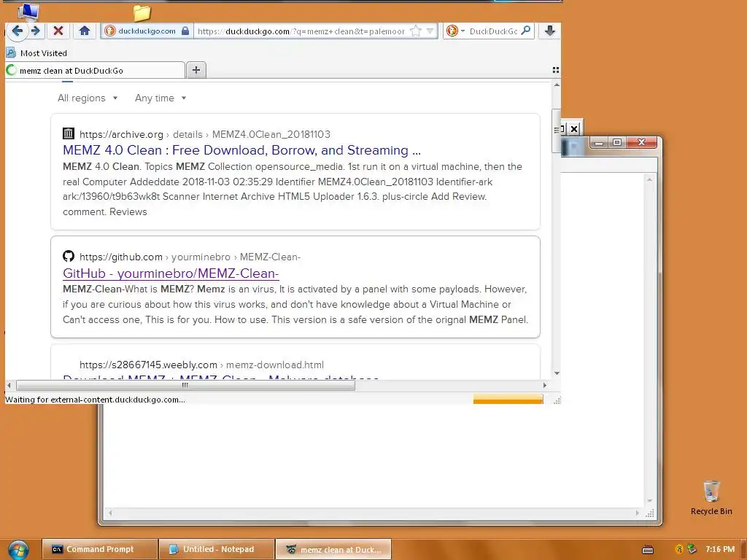
Task: Click the browser horizontal scrollbar thumb
Action: pyautogui.click(x=185, y=385)
